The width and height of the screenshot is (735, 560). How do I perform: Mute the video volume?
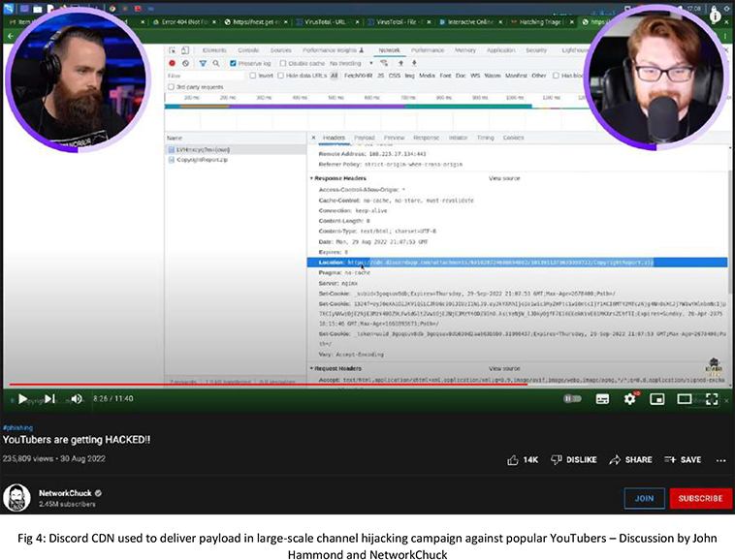(77, 399)
